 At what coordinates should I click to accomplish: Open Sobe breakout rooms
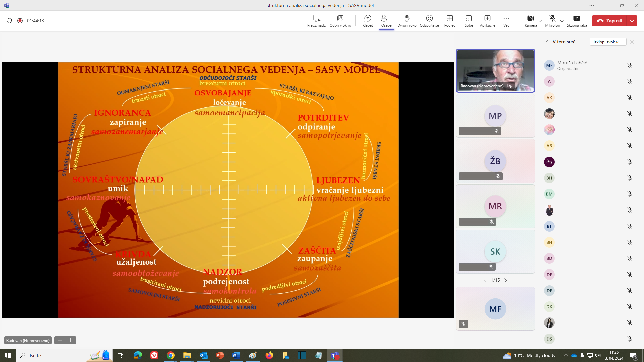pyautogui.click(x=469, y=20)
